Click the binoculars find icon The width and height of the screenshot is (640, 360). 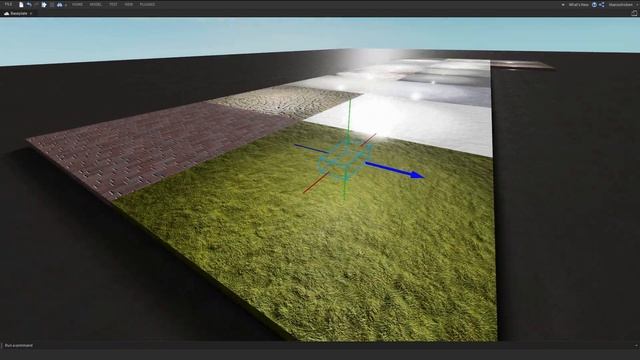coord(60,4)
